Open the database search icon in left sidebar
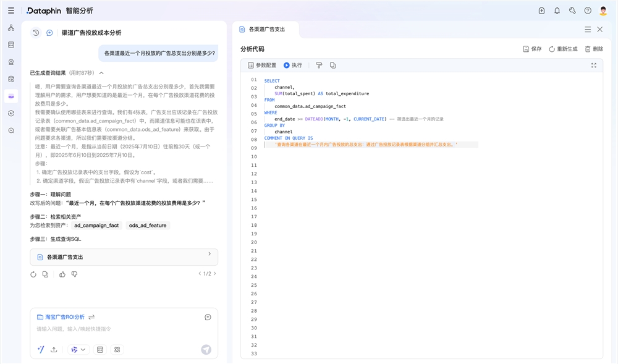The width and height of the screenshot is (618, 364). [11, 79]
